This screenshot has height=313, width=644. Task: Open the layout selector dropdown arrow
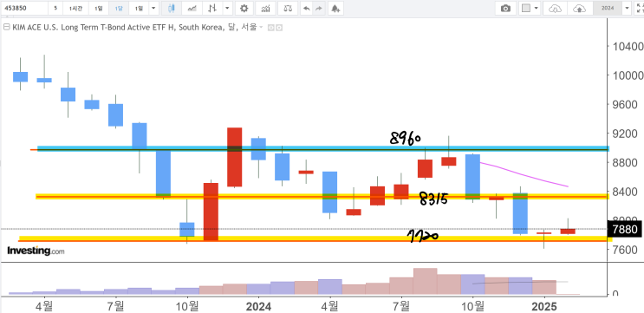click(536, 8)
